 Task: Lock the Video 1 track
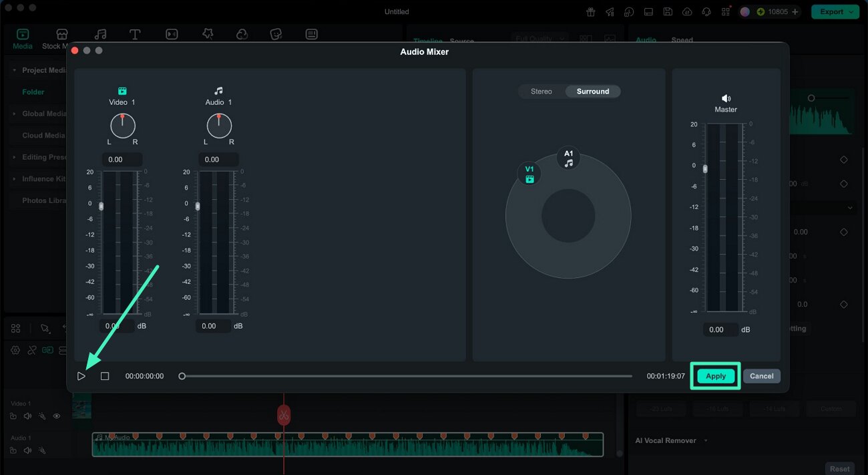pos(13,416)
